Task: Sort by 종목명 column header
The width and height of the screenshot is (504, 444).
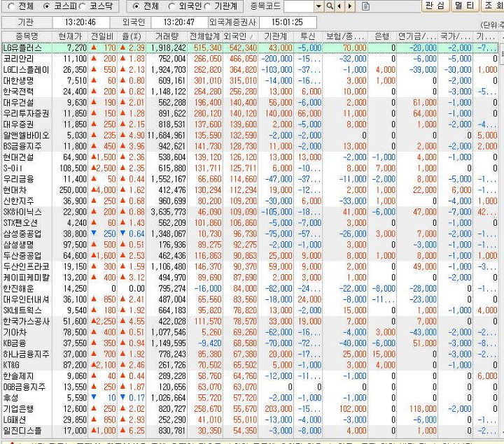Action: pos(27,36)
